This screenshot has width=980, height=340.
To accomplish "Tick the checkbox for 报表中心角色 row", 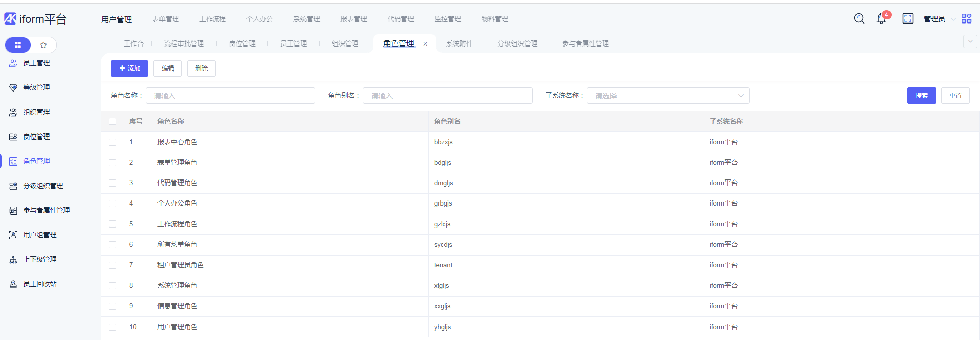I will (x=112, y=142).
